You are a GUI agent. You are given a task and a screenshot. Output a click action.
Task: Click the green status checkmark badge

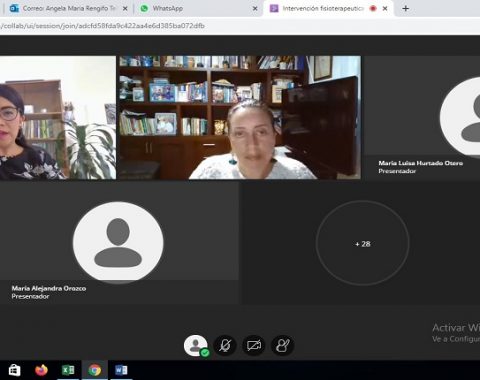205,352
